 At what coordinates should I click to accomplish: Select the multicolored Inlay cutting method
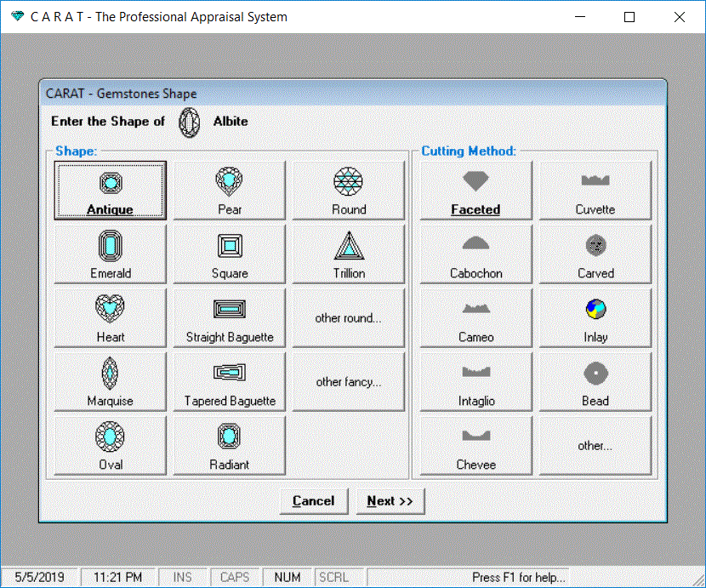point(595,318)
